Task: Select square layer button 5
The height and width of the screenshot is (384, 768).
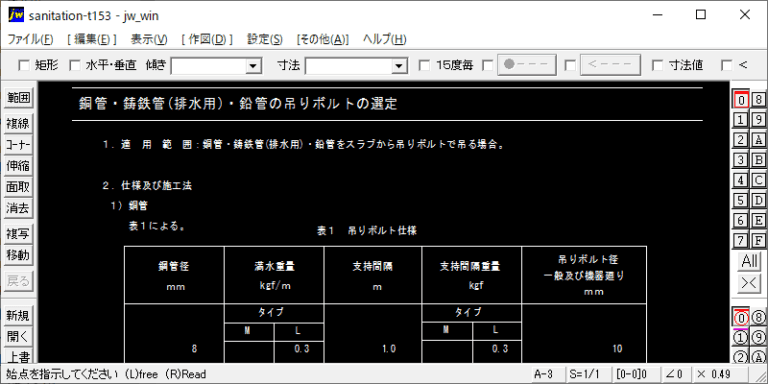Action: point(742,200)
